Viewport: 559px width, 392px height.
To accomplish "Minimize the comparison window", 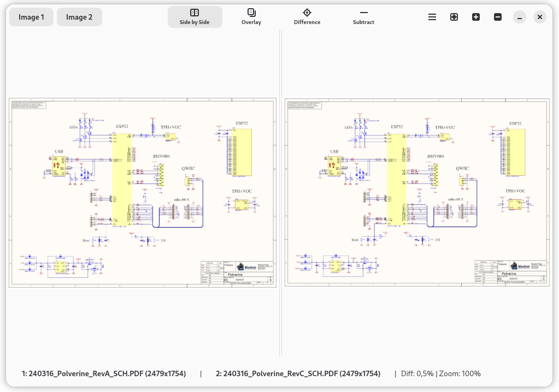I will coord(520,17).
